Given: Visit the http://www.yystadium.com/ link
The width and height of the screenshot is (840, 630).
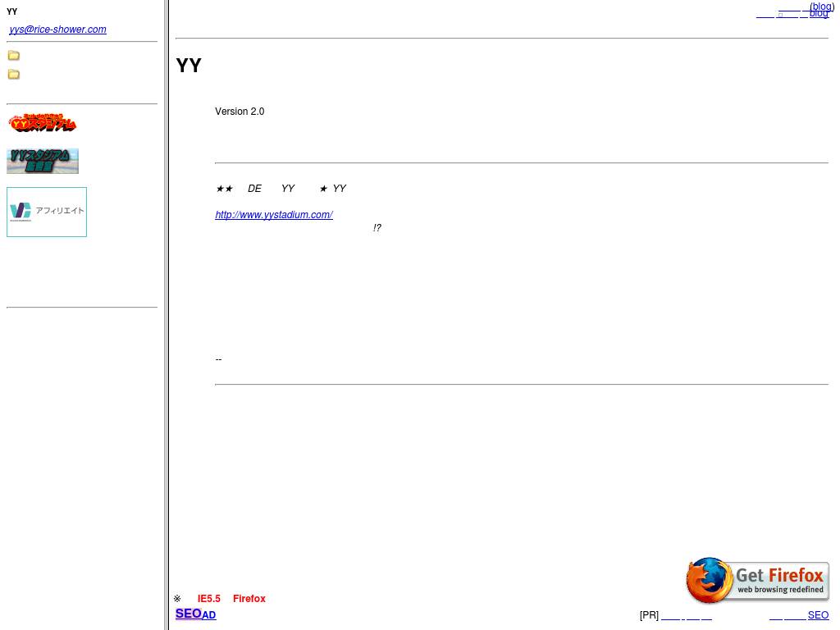Looking at the screenshot, I should click(x=274, y=215).
